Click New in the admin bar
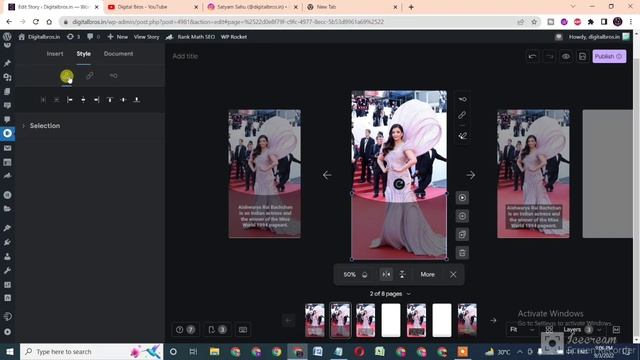Screen dimensions: 640x360 tap(118, 37)
